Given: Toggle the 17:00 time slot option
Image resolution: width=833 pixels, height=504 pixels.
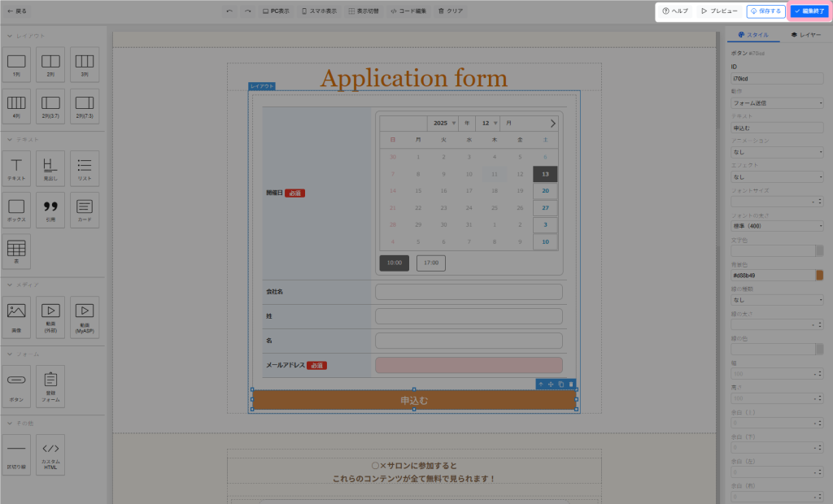Looking at the screenshot, I should tap(430, 263).
